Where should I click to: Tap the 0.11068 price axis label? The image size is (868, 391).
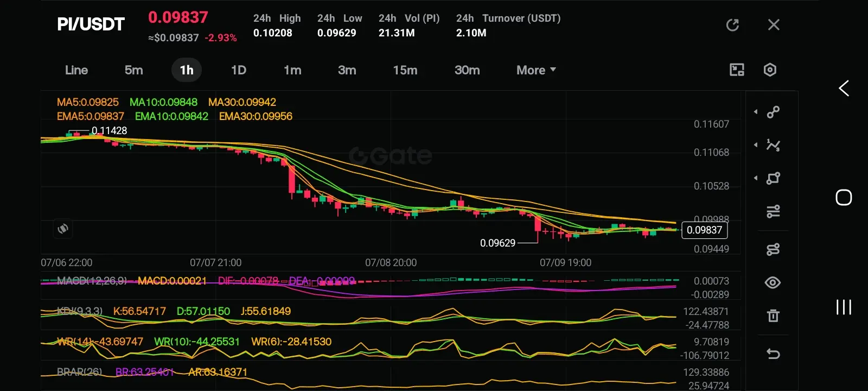point(711,153)
